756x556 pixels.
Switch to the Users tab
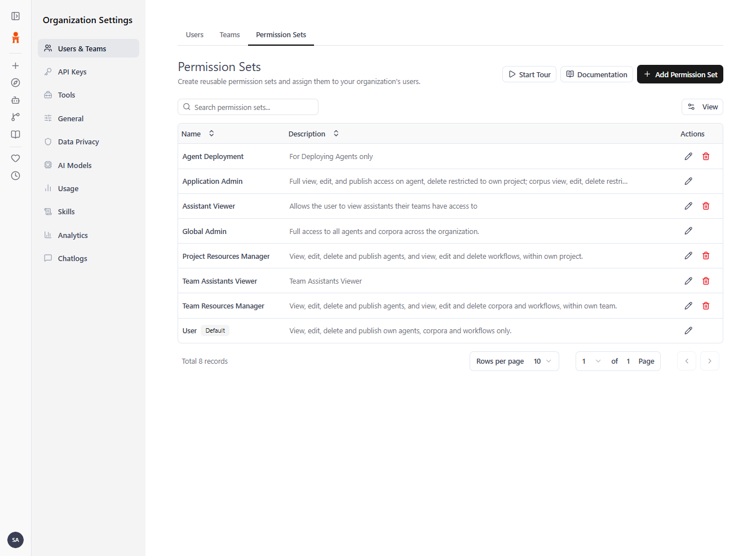194,35
